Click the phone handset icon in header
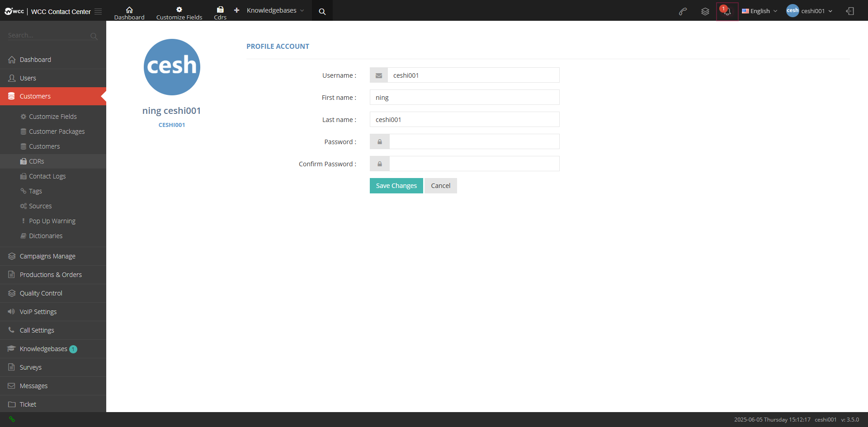Screen dimensions: 868x427 [x=683, y=11]
